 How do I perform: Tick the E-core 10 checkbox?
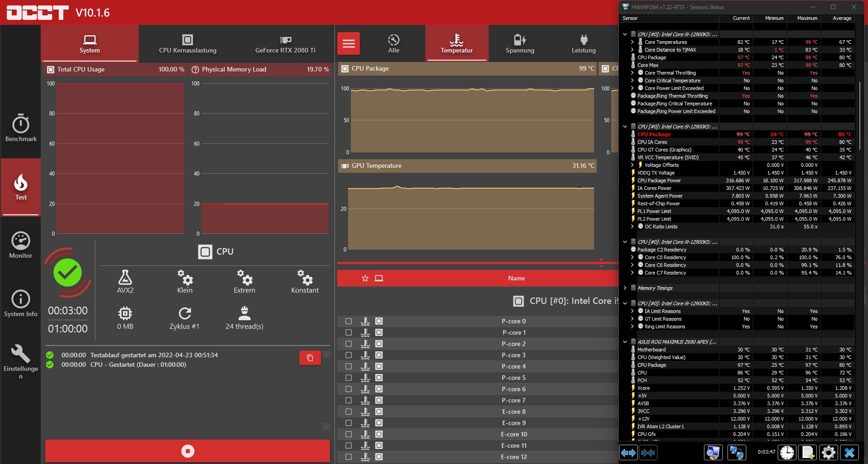coord(349,434)
